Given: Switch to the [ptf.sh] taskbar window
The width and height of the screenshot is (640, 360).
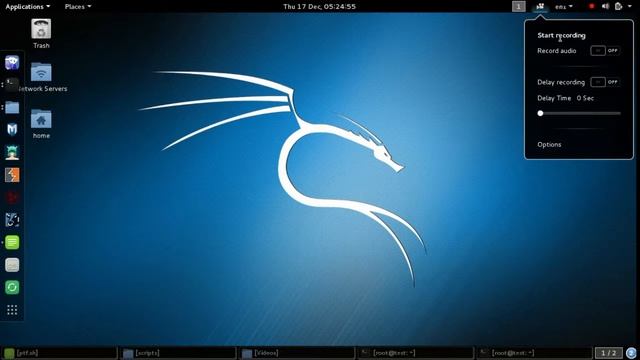Looking at the screenshot, I should (59, 353).
